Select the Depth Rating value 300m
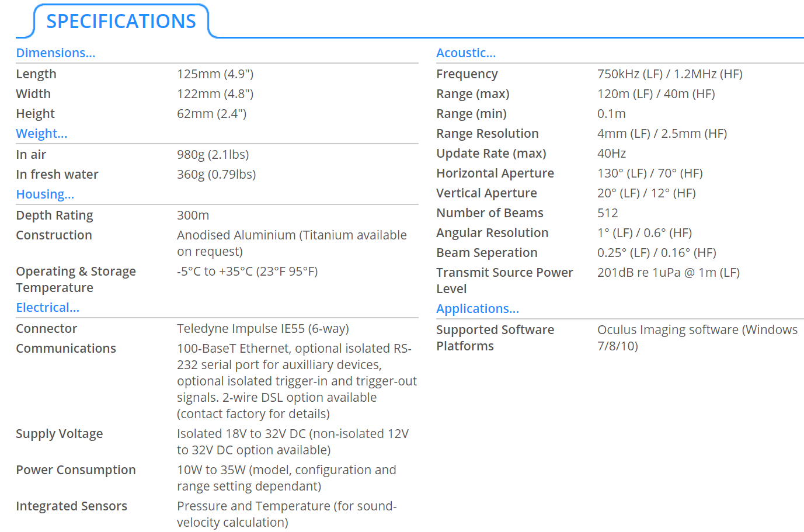The height and width of the screenshot is (532, 804). tap(193, 215)
